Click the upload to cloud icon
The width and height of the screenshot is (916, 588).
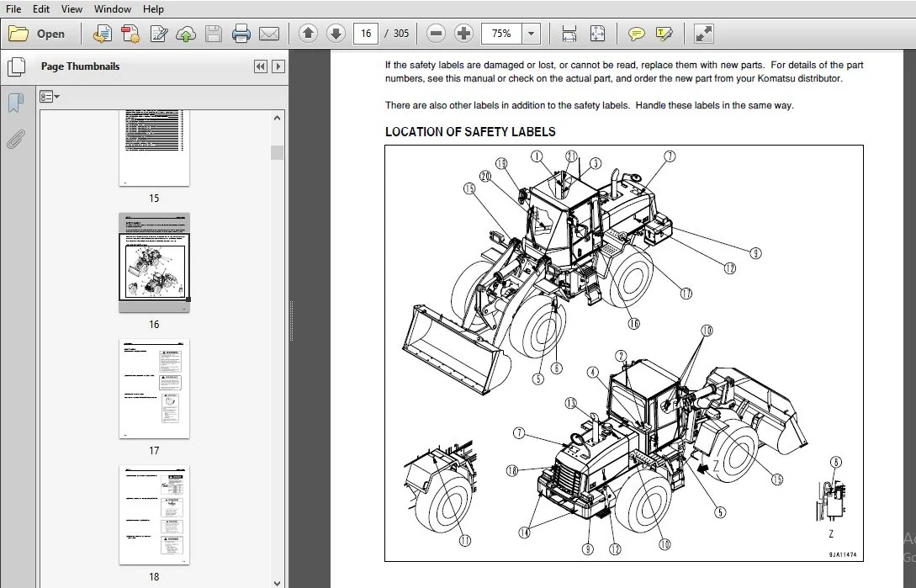point(186,34)
